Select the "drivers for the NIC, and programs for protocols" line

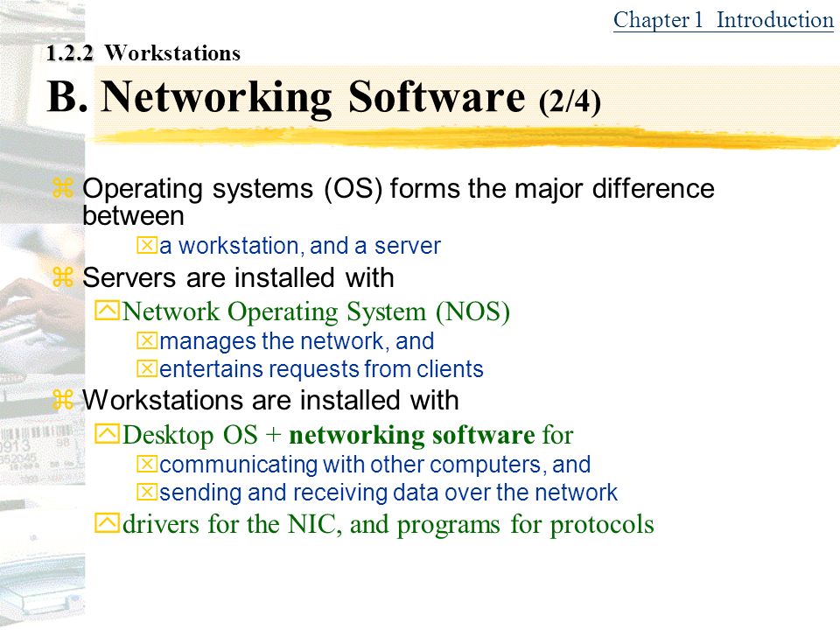tap(388, 524)
